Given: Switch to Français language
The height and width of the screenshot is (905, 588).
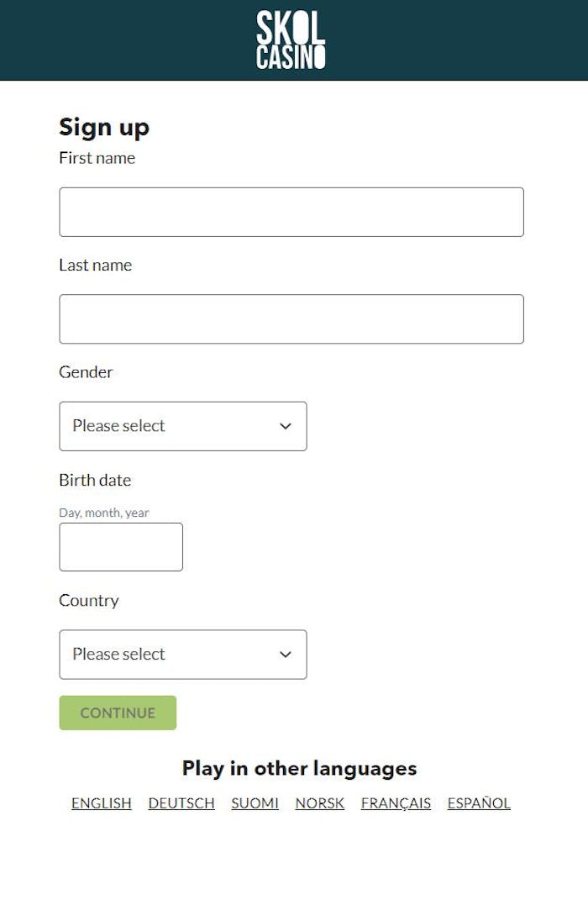Looking at the screenshot, I should [x=396, y=803].
